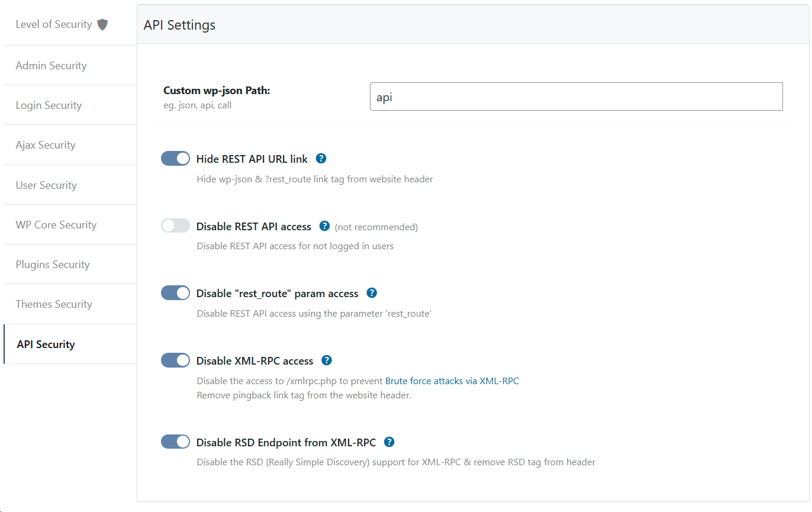Switch to Admin Security tab
Viewport: 812px width, 512px height.
point(70,66)
